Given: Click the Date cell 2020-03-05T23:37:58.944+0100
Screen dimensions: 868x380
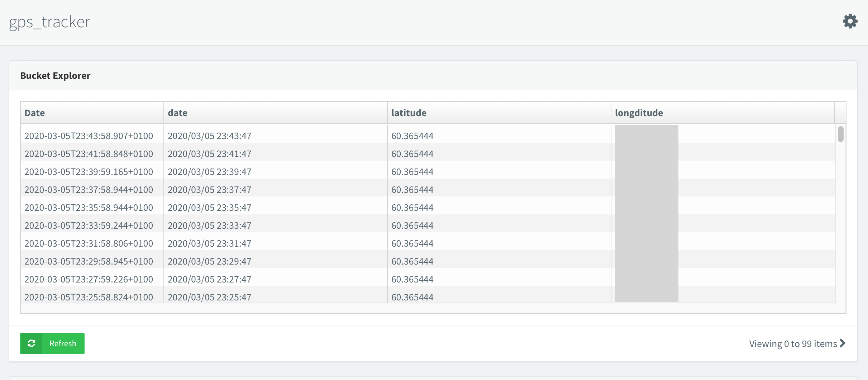Looking at the screenshot, I should 89,190.
